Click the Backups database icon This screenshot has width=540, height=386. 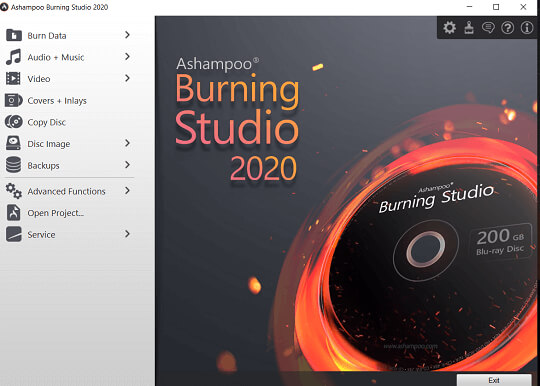(x=13, y=165)
